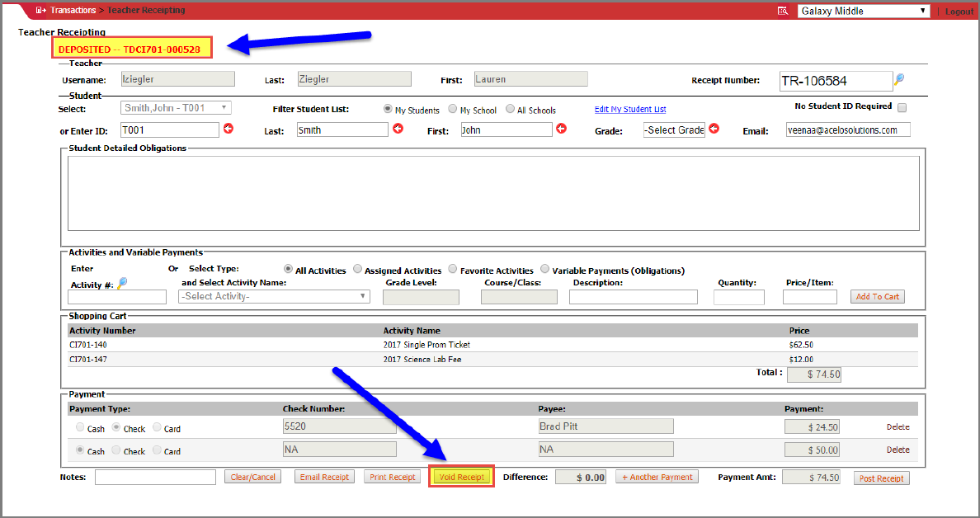Click the red arrow icon beside the student First field
Viewport: 980px width, 518px height.
tap(561, 129)
